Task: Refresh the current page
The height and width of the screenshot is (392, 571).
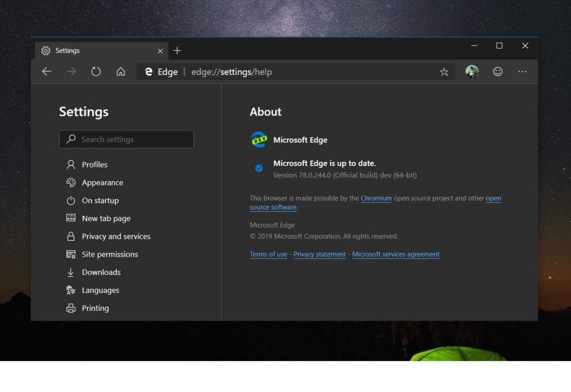Action: pos(96,71)
